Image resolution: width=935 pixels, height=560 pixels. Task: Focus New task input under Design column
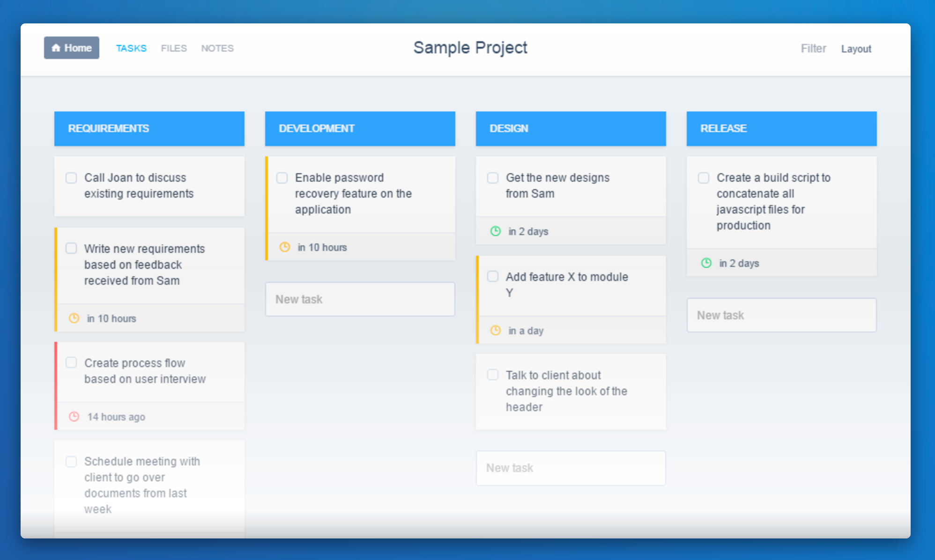[x=571, y=468]
